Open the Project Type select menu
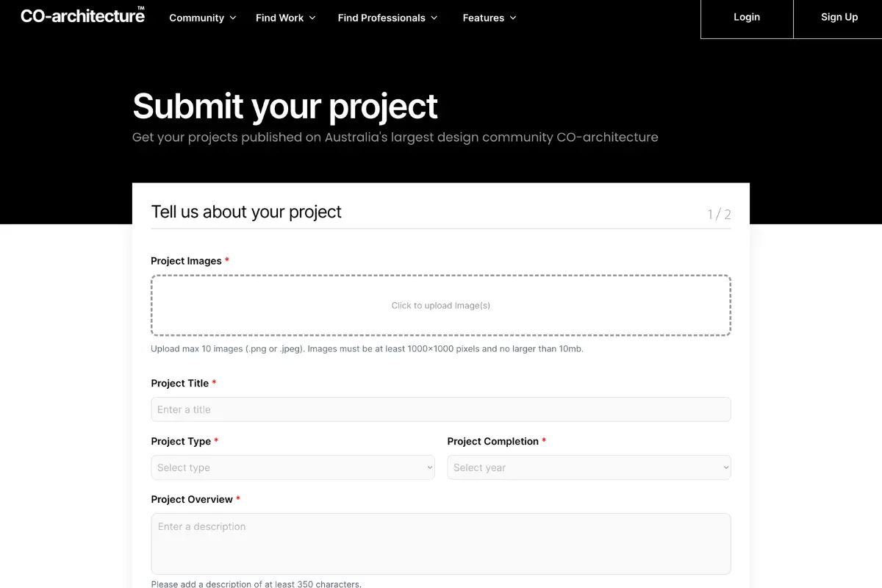The image size is (882, 588). (x=293, y=467)
